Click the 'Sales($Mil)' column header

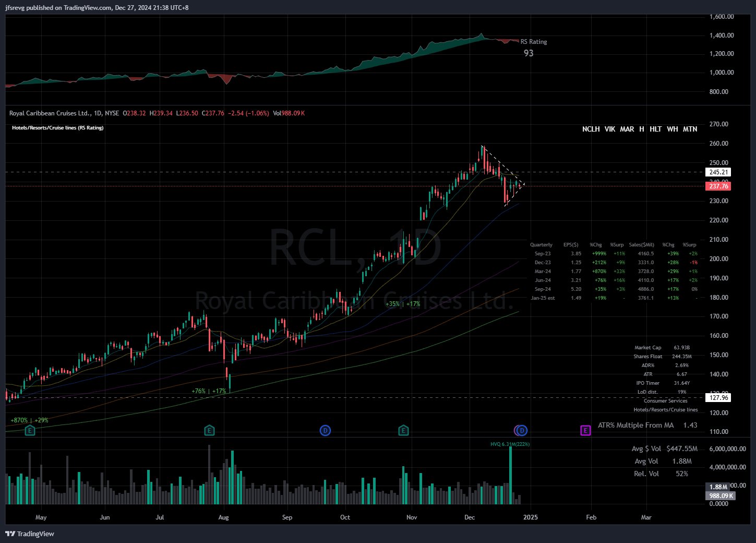coord(641,245)
